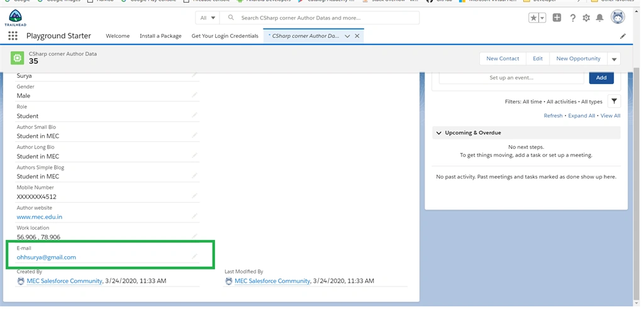The height and width of the screenshot is (309, 644).
Task: Open the favorites list dropdown arrow
Action: click(542, 18)
